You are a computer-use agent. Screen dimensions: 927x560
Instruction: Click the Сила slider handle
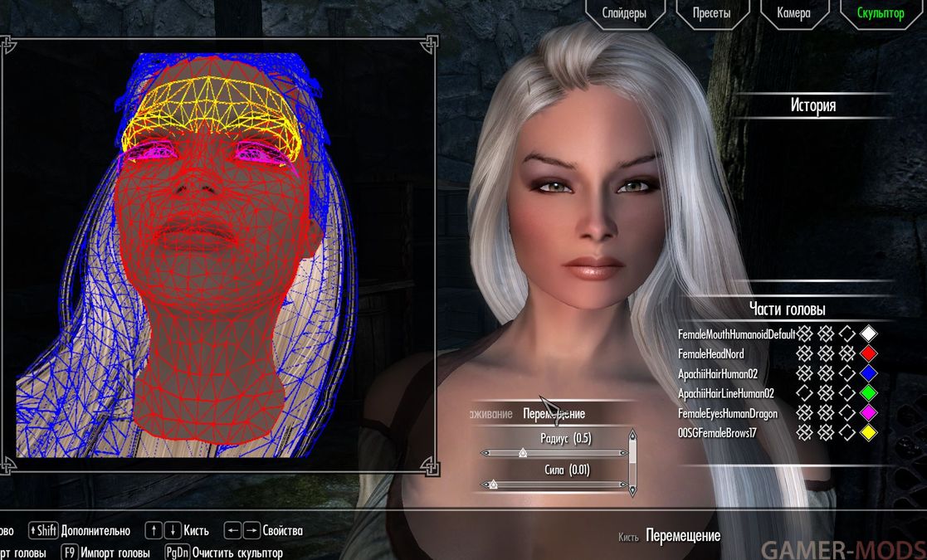tap(493, 485)
